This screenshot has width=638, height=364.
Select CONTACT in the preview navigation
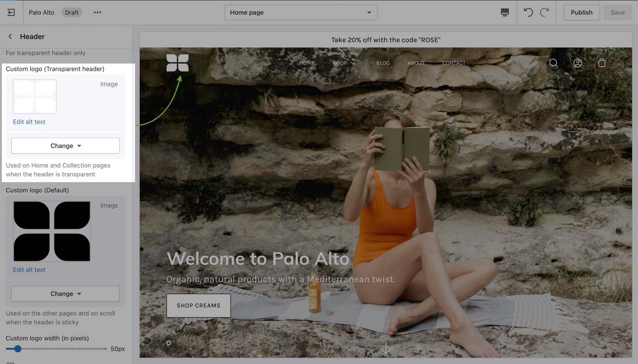(454, 63)
